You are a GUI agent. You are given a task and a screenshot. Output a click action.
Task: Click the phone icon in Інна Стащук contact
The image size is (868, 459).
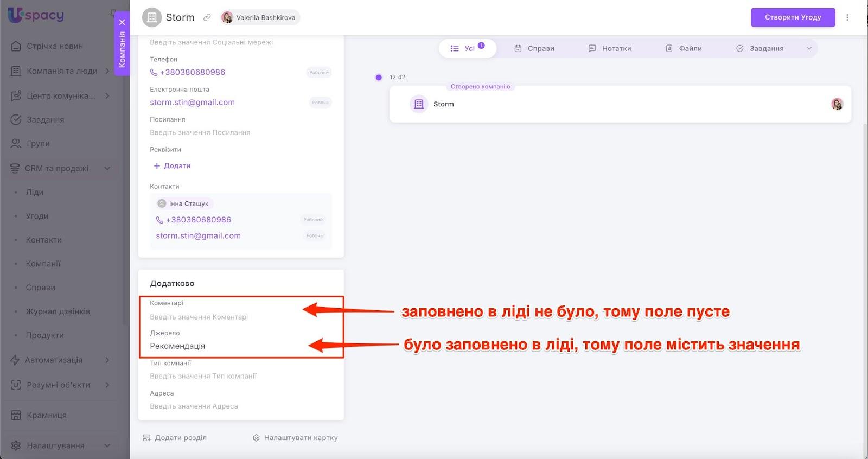[x=159, y=220]
